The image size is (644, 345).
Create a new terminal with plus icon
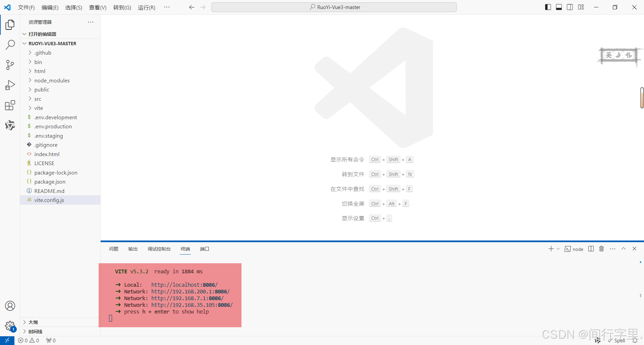[x=551, y=249]
